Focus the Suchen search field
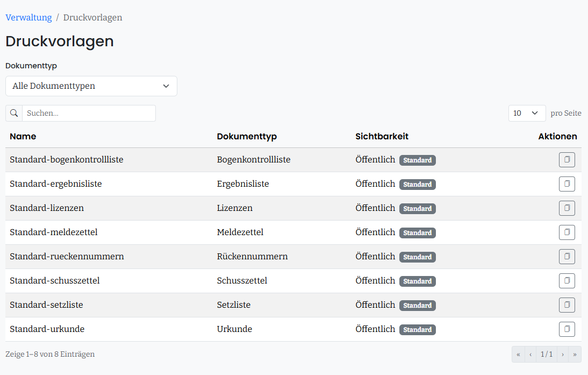Image resolution: width=588 pixels, height=375 pixels. tap(89, 113)
